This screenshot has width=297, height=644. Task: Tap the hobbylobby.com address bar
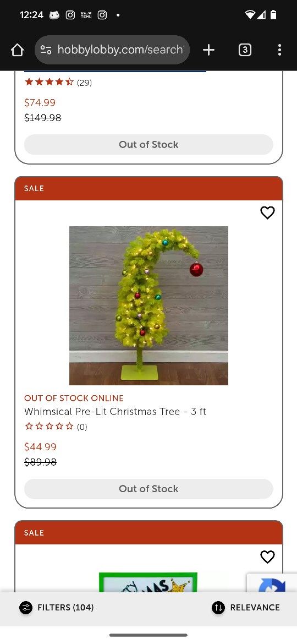pos(112,50)
